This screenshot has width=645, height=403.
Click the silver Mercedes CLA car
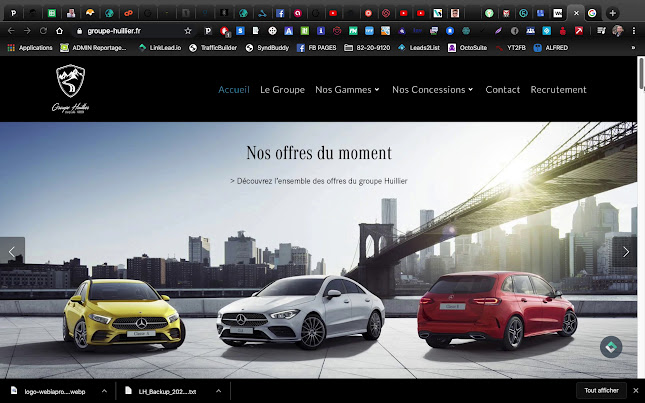coord(300,312)
